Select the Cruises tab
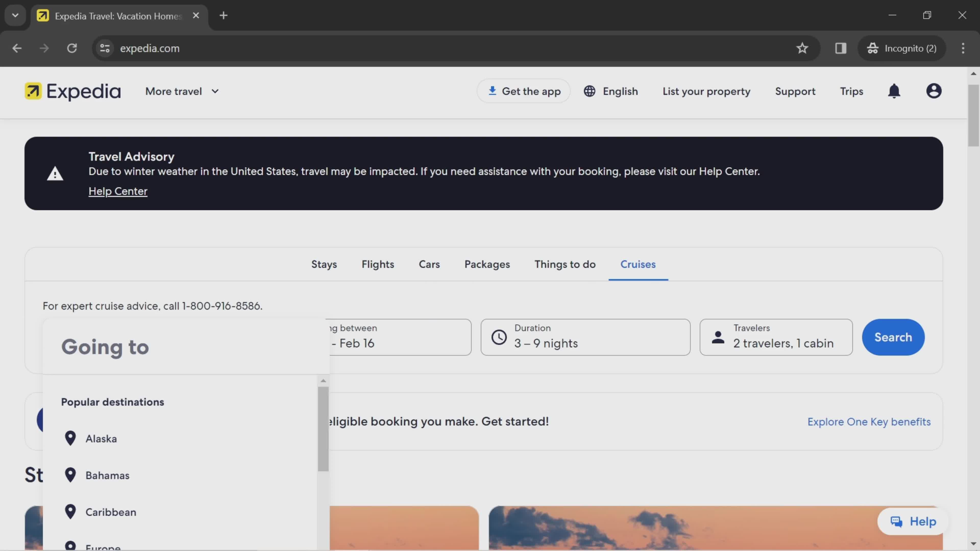The width and height of the screenshot is (980, 551). pyautogui.click(x=638, y=264)
